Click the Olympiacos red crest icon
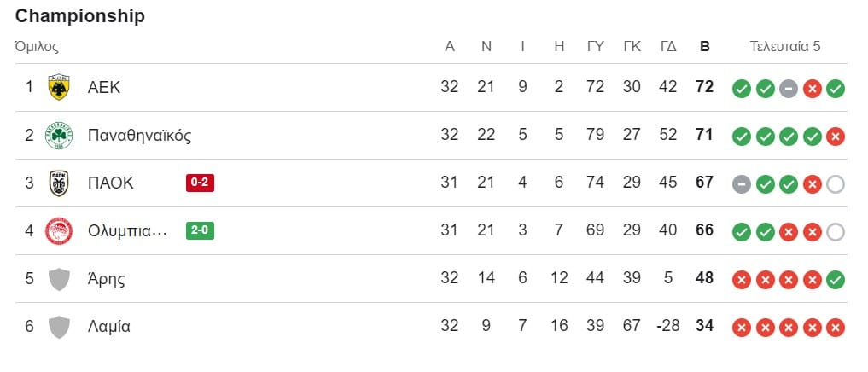Image resolution: width=868 pixels, height=372 pixels. tap(59, 230)
